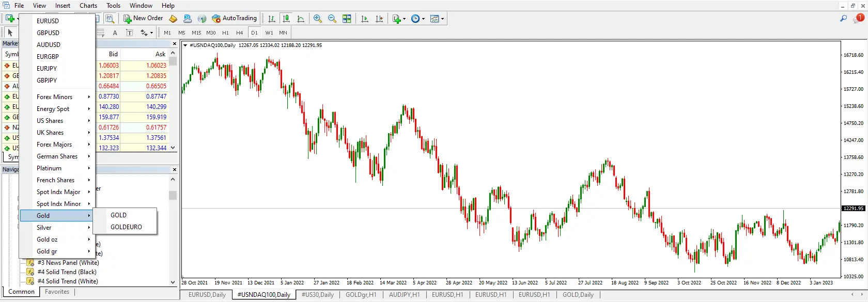
Task: Click the Market Watch scrollbar down arrow
Action: 173,148
